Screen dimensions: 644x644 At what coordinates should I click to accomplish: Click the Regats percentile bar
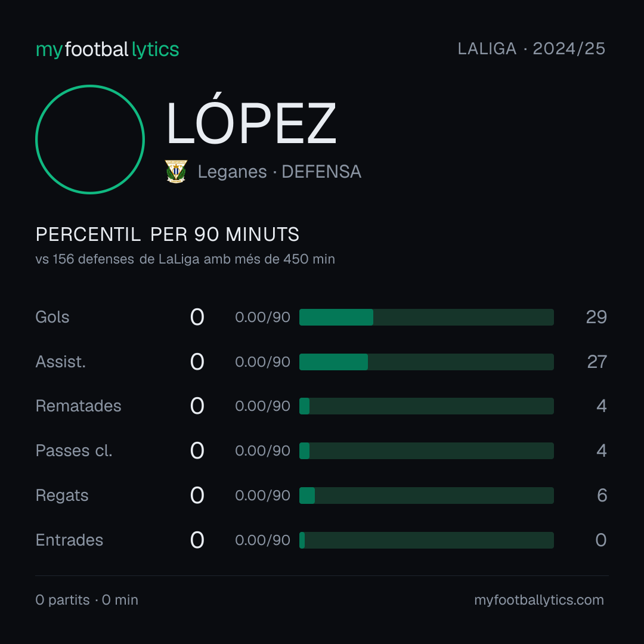tap(426, 496)
